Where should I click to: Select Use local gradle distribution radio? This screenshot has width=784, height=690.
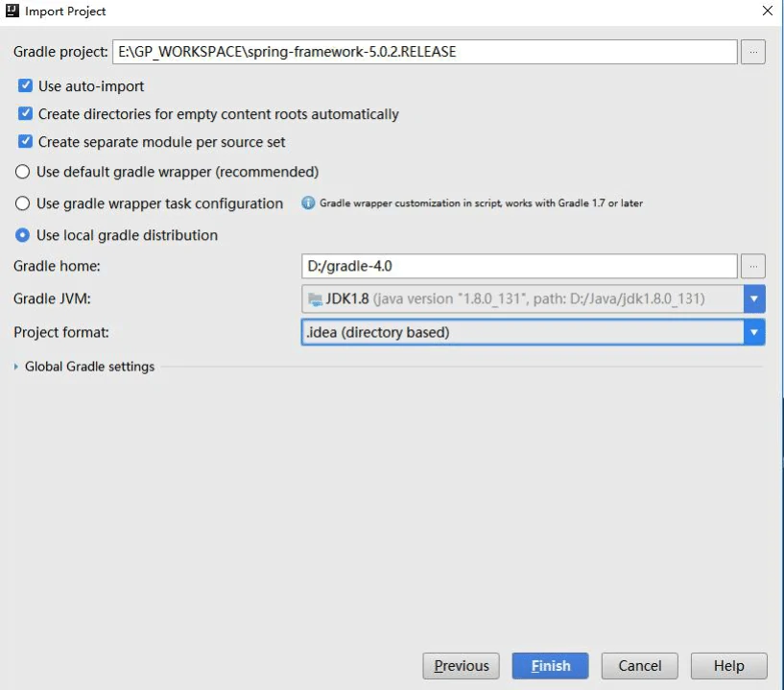[23, 235]
